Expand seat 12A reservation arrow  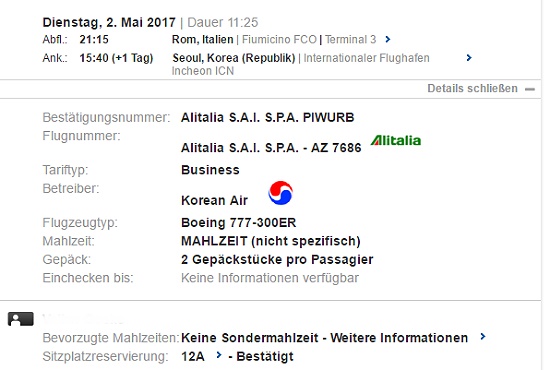click(x=219, y=355)
